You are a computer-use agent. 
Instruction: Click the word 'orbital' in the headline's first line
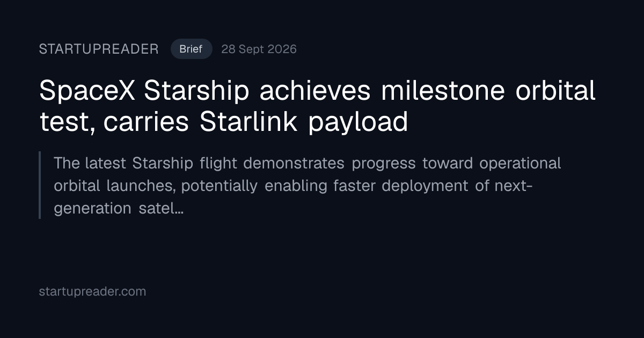point(555,91)
